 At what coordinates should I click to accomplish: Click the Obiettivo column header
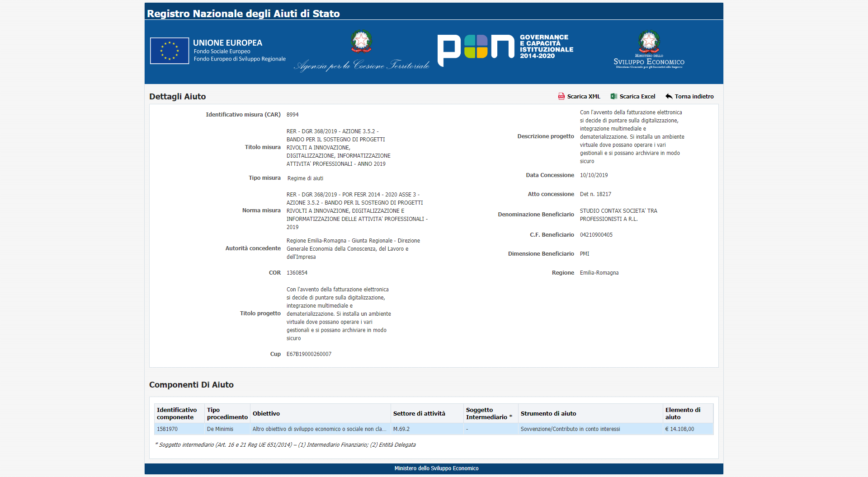coord(266,413)
